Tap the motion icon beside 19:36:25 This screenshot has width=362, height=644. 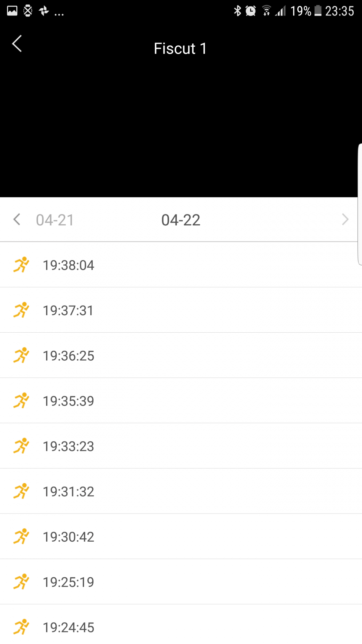pyautogui.click(x=21, y=355)
